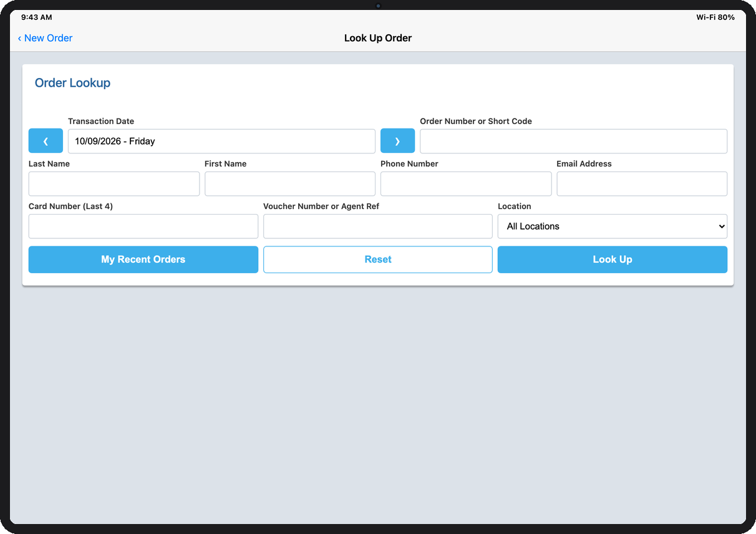The image size is (756, 534).
Task: Focus the Card Number (Last 4) field
Action: (143, 226)
